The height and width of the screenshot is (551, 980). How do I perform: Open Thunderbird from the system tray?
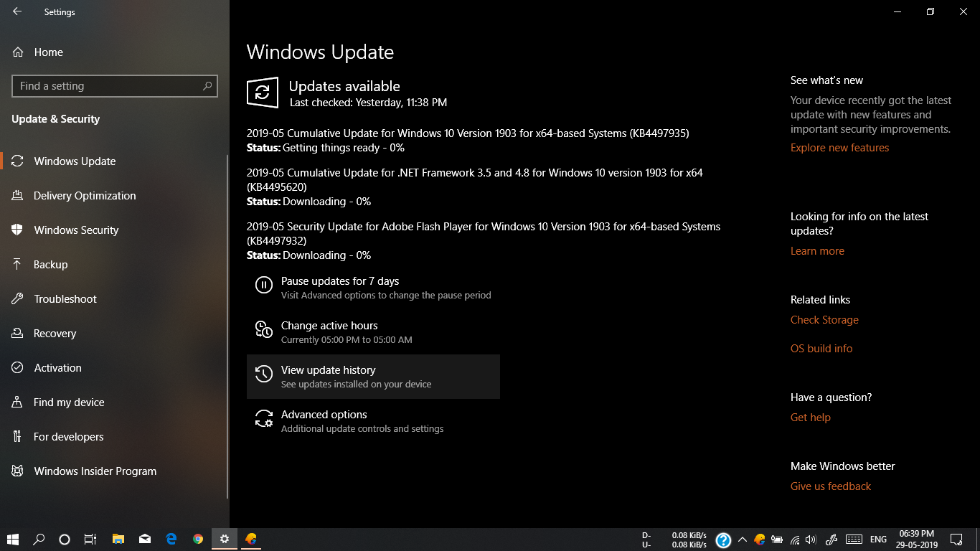[x=760, y=539]
